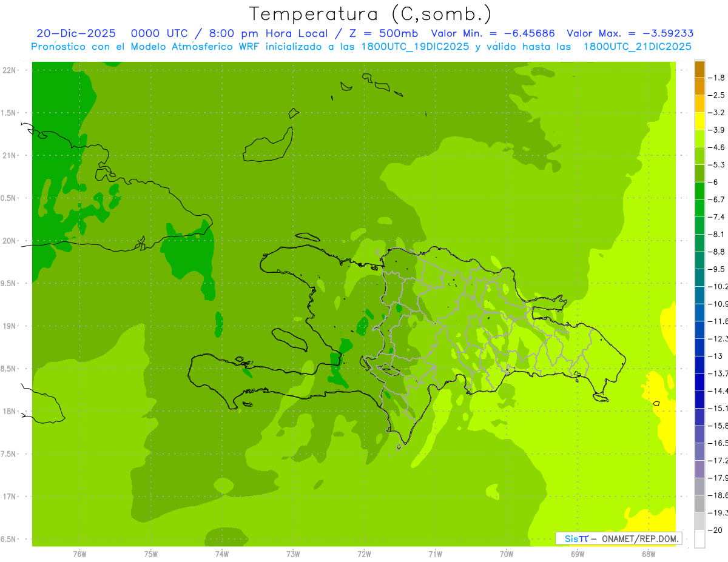Click the "76W" longitude axis label
The width and height of the screenshot is (728, 562).
79,553
